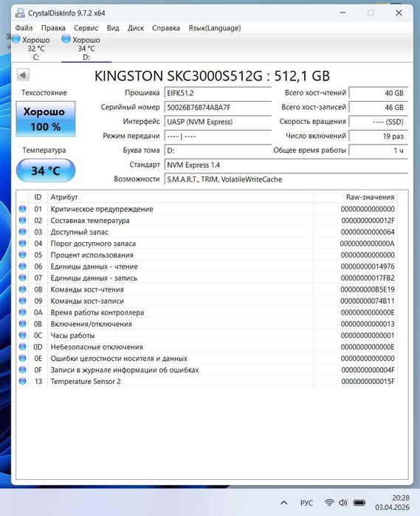Click the total host writes 46 GB field
The width and height of the screenshot is (420, 516).
click(x=378, y=108)
